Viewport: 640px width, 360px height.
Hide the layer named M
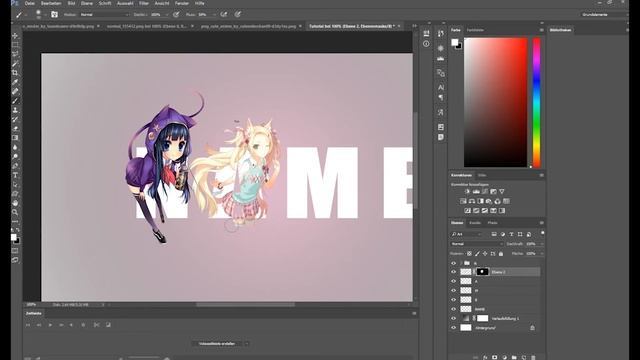(453, 291)
